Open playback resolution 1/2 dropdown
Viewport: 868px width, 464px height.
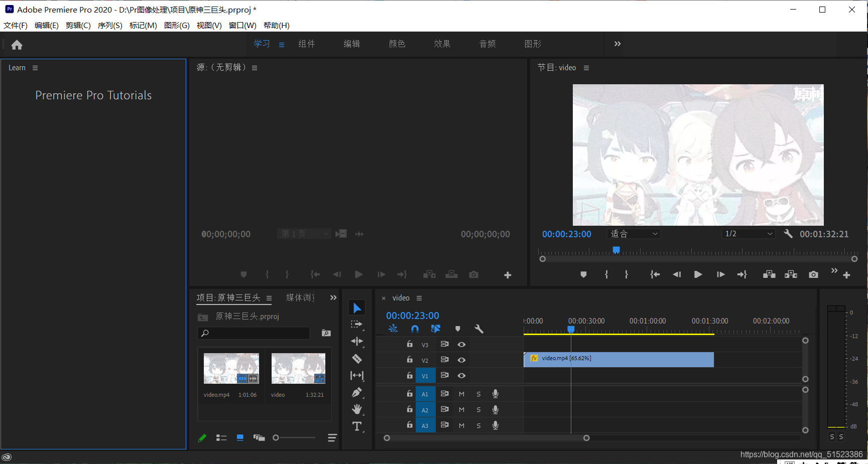pyautogui.click(x=749, y=234)
